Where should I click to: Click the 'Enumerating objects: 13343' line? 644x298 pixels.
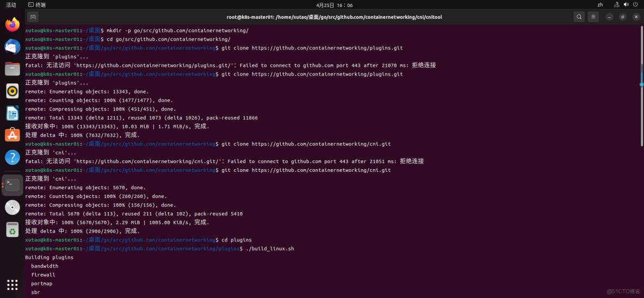tap(87, 91)
